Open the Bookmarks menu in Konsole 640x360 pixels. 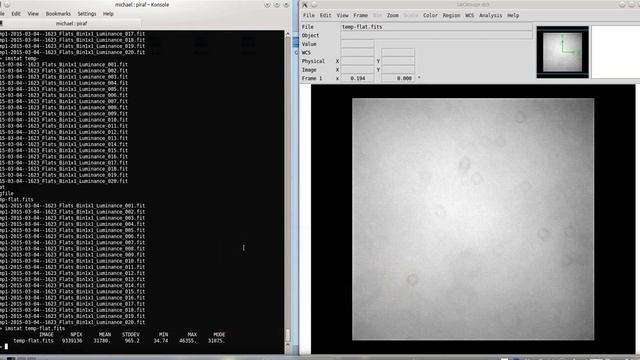pos(58,13)
